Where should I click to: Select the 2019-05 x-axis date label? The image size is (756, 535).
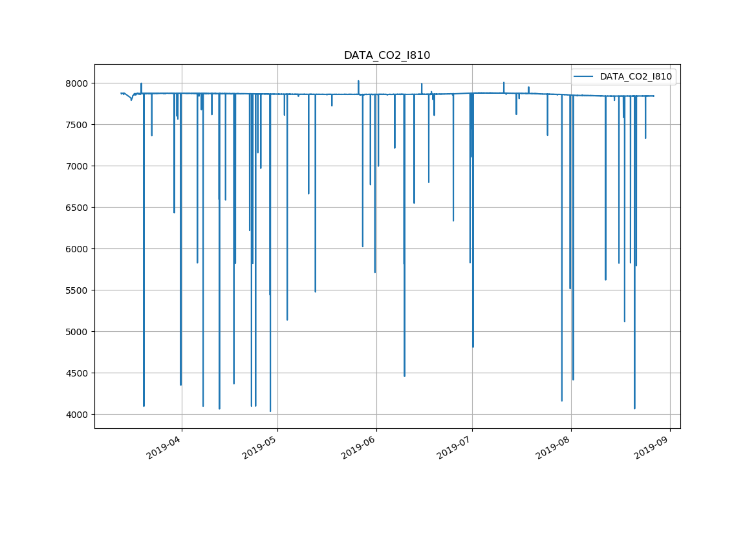[262, 446]
